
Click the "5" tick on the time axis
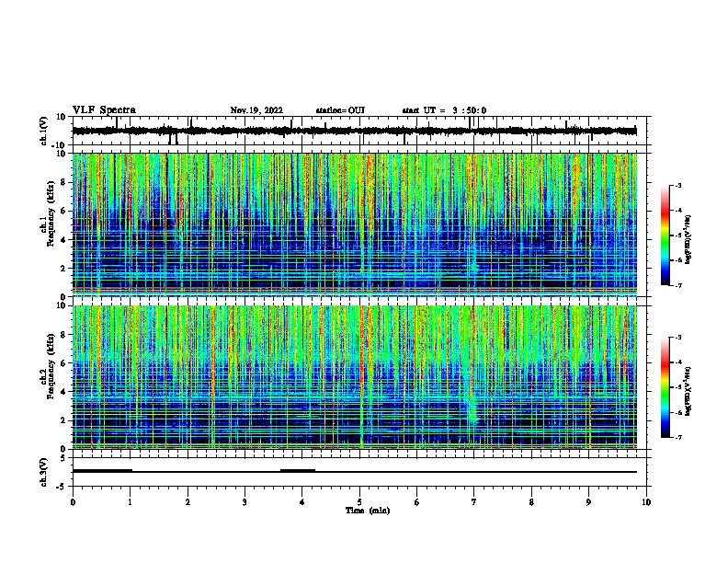359,502
